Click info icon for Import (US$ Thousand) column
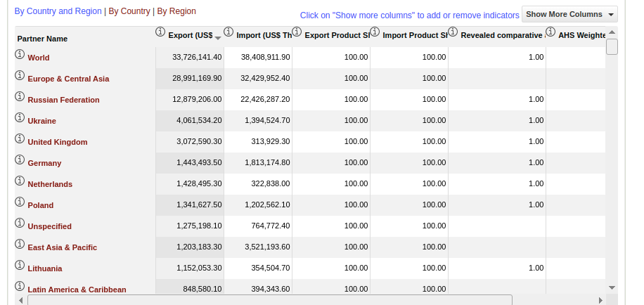This screenshot has height=305, width=644. [x=228, y=32]
